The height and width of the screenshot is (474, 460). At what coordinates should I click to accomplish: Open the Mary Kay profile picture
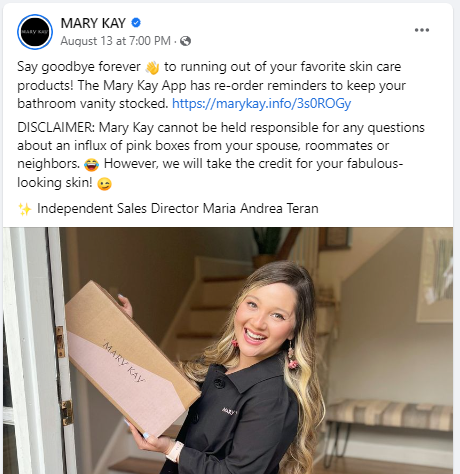tap(35, 32)
